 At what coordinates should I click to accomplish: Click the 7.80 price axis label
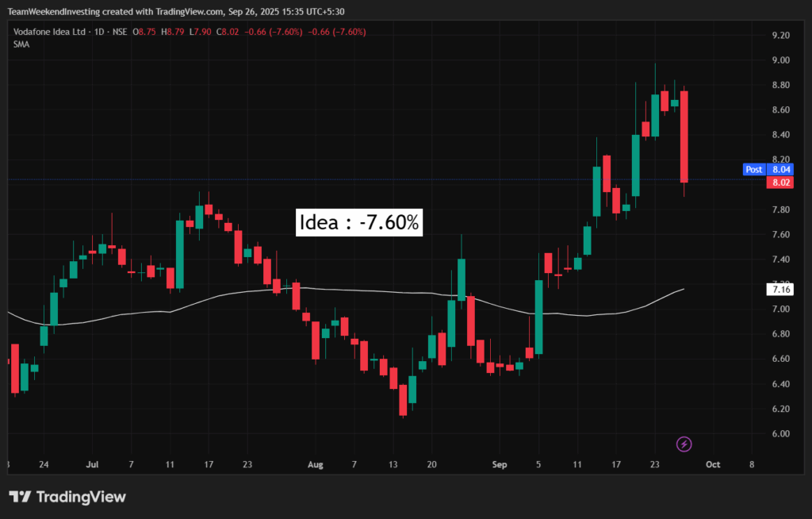[x=780, y=210]
